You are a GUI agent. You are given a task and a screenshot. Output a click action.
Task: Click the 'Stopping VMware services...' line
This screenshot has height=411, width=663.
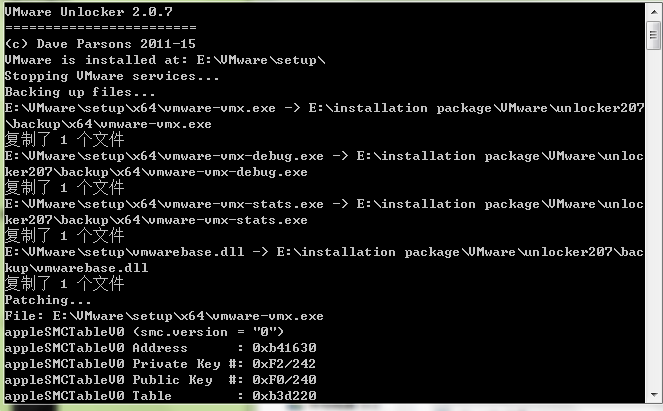click(112, 76)
